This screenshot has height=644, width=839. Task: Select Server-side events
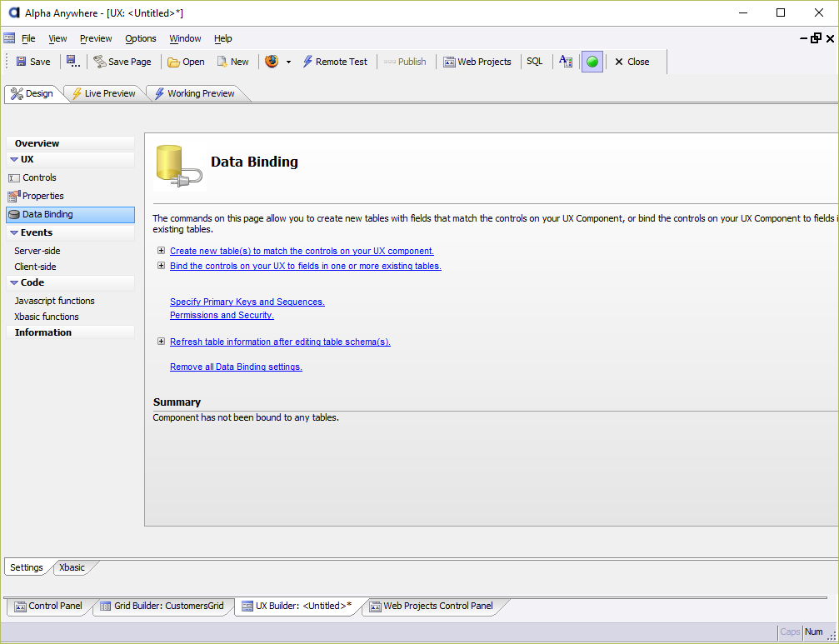point(37,251)
